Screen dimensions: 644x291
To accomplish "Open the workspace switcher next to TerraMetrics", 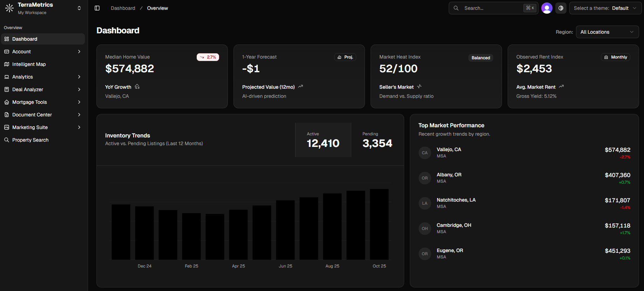I will (79, 8).
